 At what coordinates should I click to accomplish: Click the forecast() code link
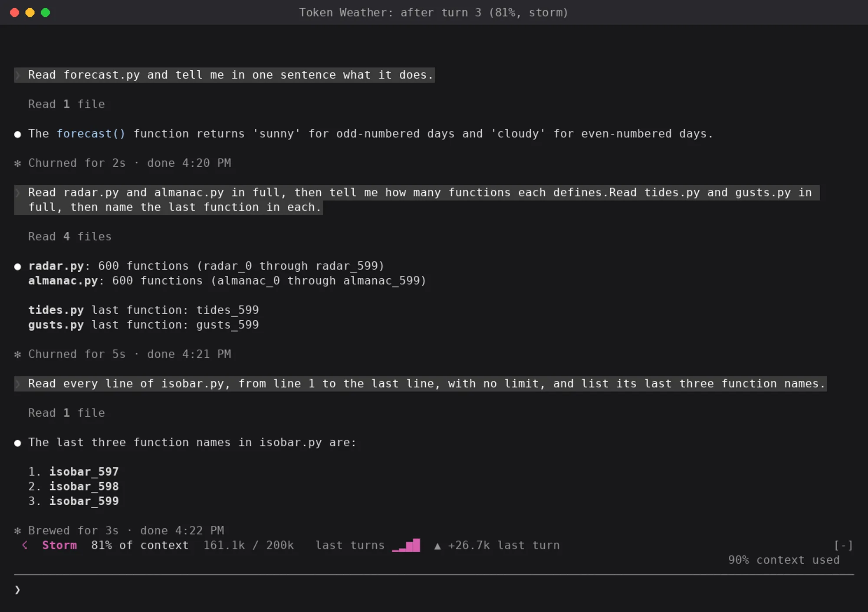tap(91, 134)
